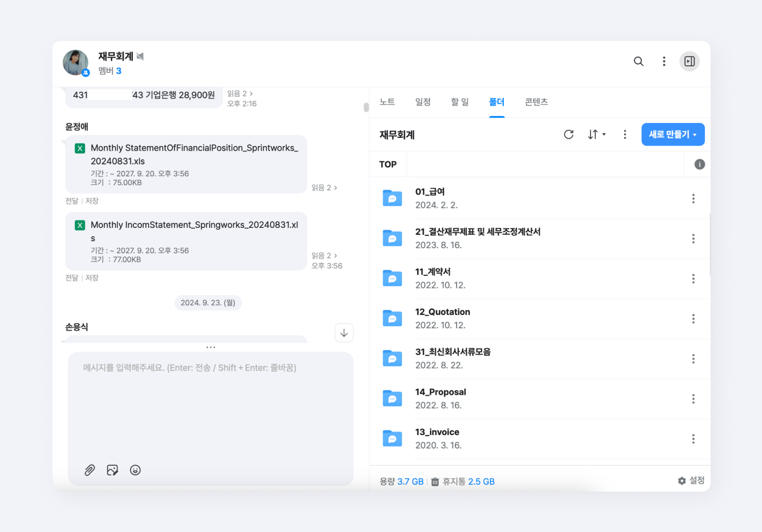Open the chat header overflow menu icon

[x=664, y=61]
